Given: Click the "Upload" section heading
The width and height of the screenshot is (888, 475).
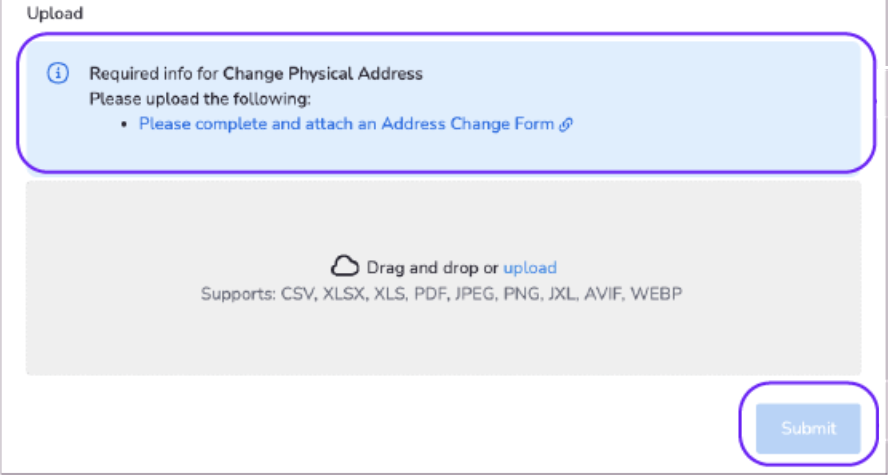Looking at the screenshot, I should click(x=56, y=14).
